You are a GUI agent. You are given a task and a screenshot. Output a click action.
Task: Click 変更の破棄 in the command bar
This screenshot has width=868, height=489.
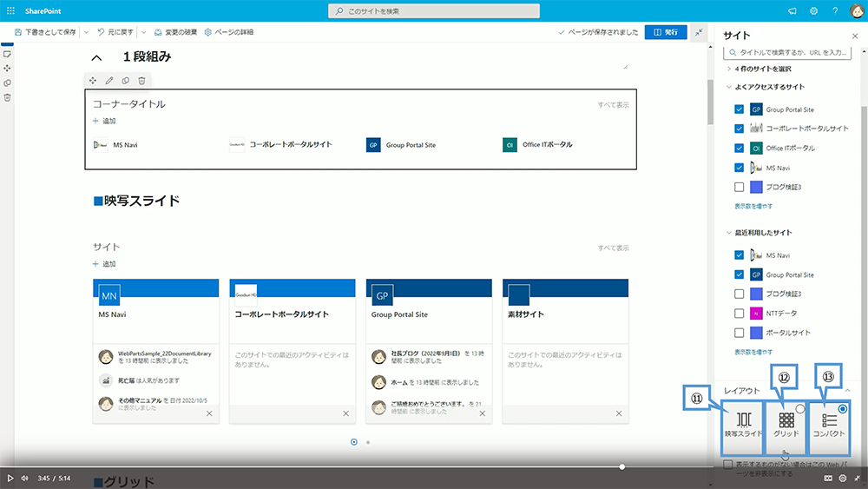point(175,32)
